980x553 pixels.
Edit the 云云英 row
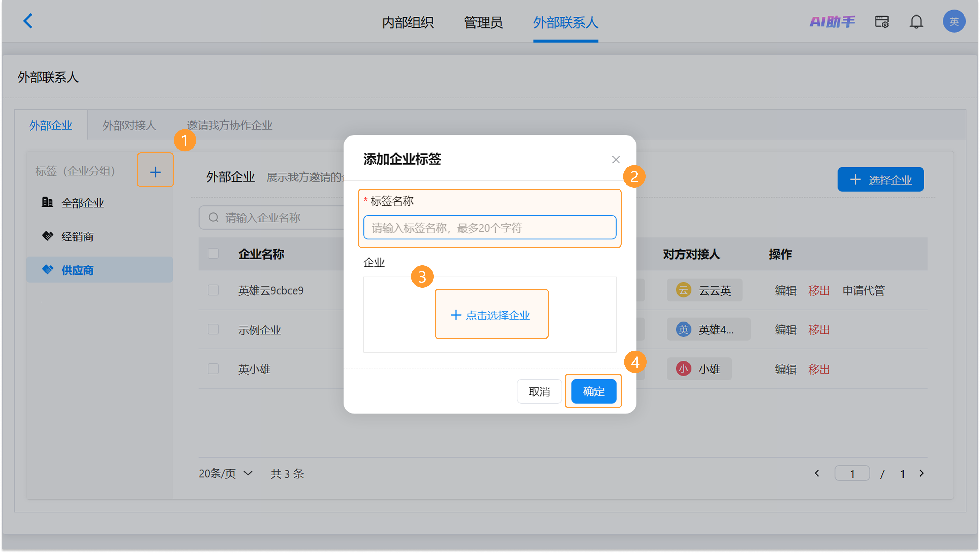click(x=786, y=290)
